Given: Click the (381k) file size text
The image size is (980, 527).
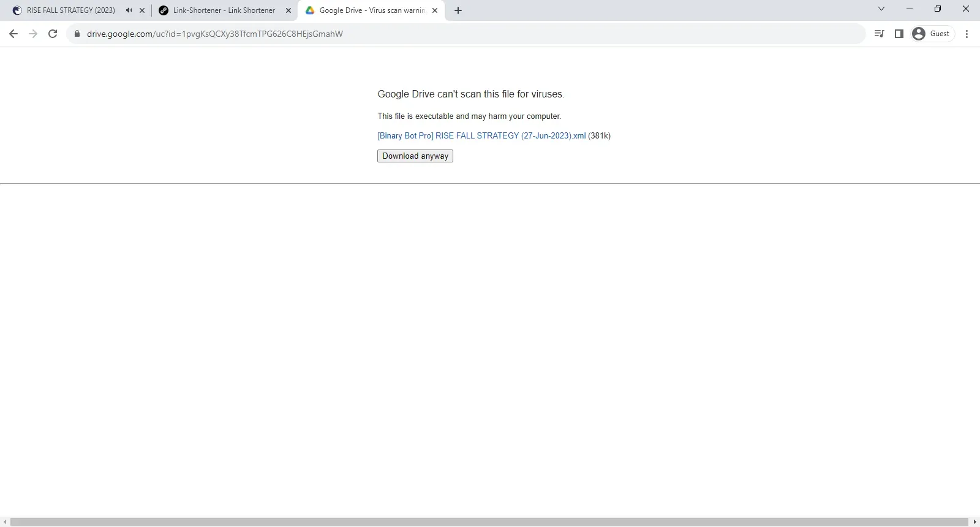Looking at the screenshot, I should pyautogui.click(x=599, y=136).
